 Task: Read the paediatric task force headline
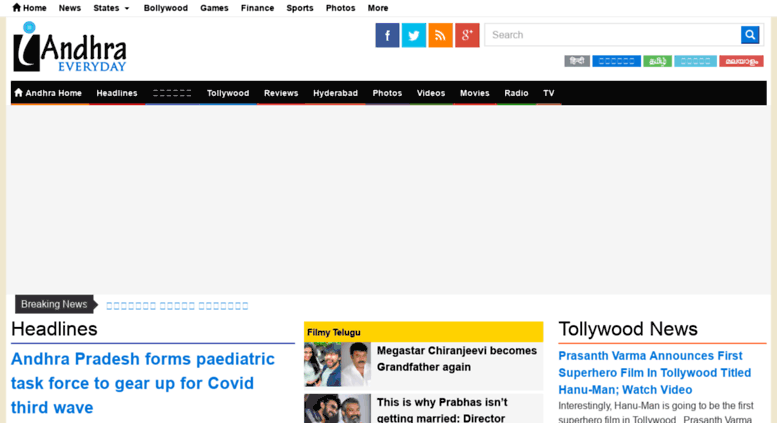coord(142,383)
